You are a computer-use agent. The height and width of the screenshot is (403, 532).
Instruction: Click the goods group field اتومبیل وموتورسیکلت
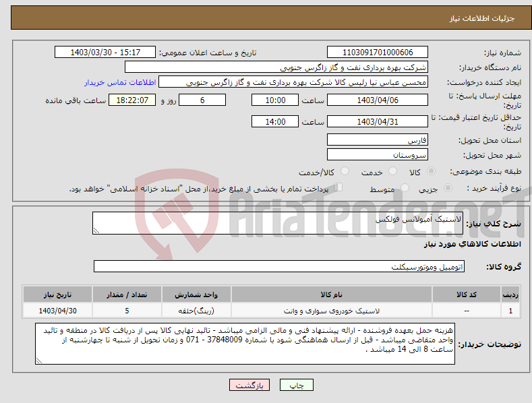pyautogui.click(x=279, y=266)
